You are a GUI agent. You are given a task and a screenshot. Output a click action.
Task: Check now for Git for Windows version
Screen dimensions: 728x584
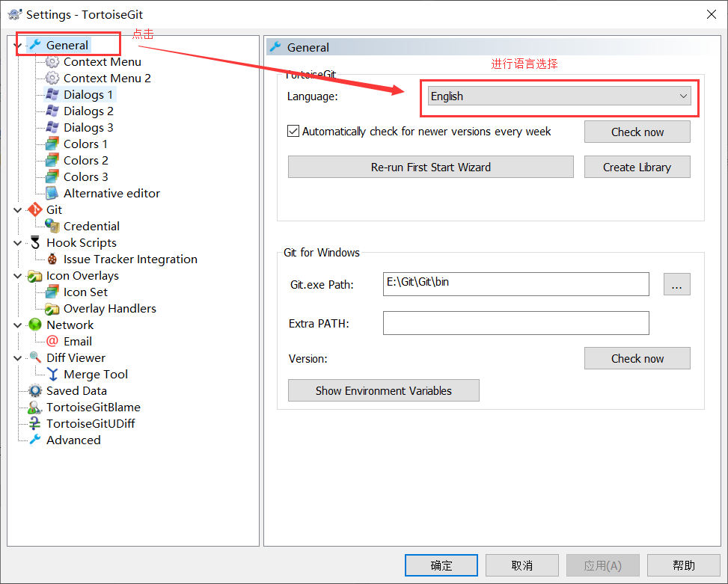(637, 358)
